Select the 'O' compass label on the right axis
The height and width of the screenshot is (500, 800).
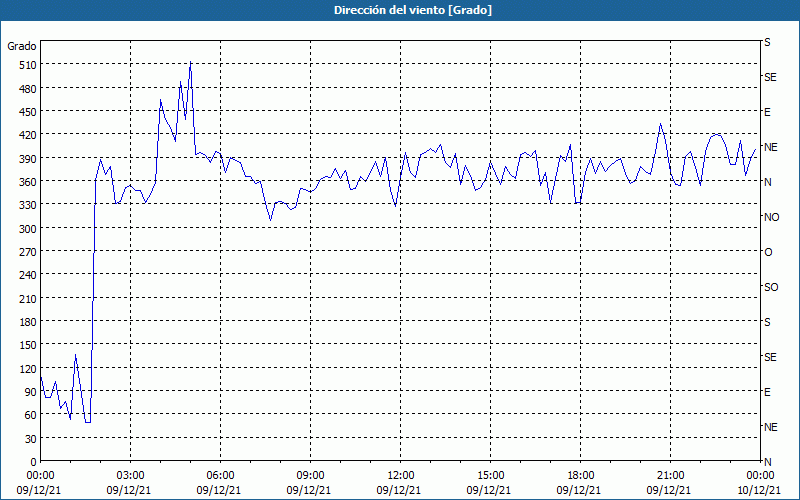click(x=768, y=252)
